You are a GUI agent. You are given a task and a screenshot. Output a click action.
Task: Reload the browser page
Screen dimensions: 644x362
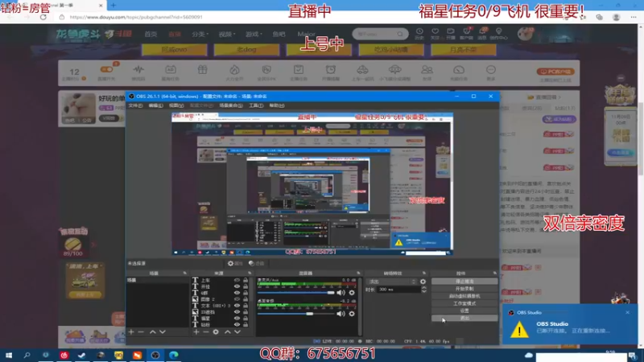click(x=43, y=17)
